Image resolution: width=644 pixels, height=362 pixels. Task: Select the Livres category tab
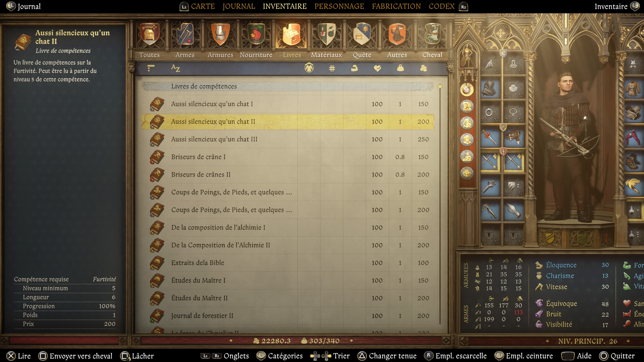tap(291, 54)
